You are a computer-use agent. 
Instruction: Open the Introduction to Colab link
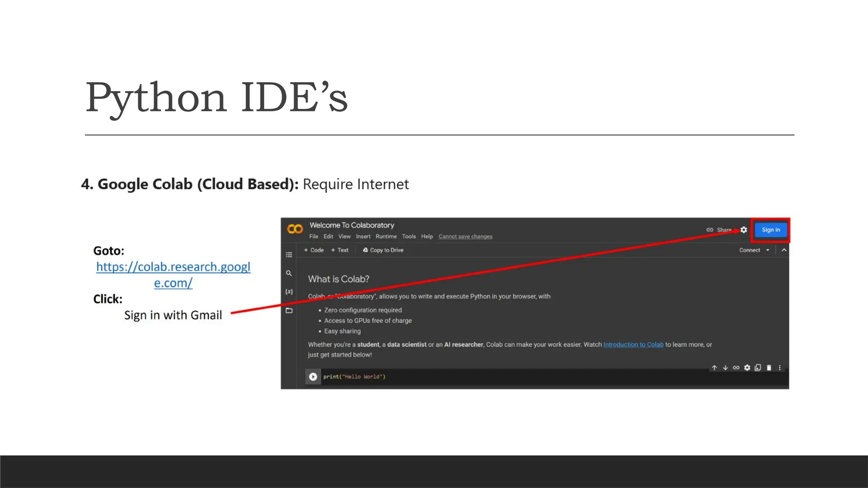coord(633,345)
